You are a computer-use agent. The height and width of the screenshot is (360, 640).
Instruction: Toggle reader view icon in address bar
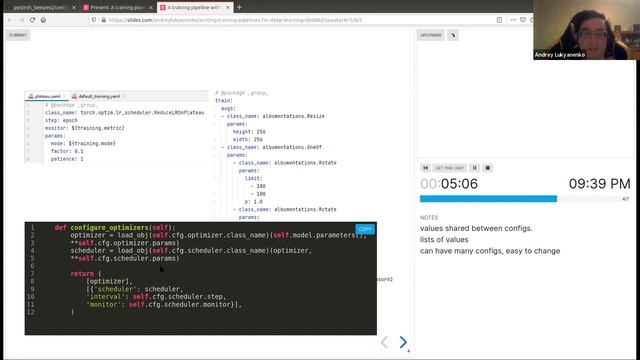pyautogui.click(x=499, y=20)
